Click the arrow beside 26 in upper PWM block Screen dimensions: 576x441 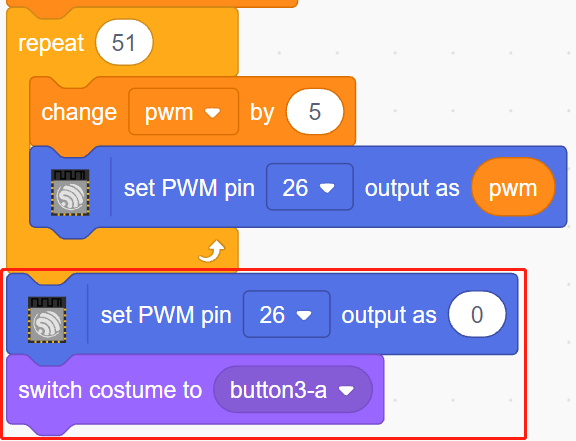point(327,188)
